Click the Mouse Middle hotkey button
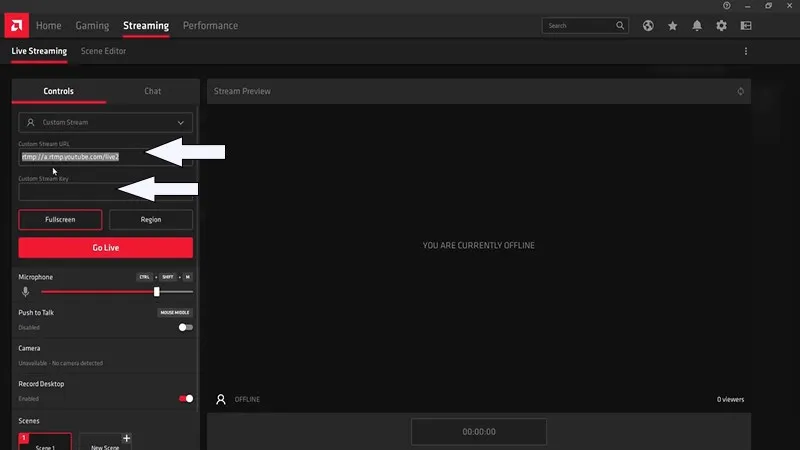The height and width of the screenshot is (450, 800). 175,312
